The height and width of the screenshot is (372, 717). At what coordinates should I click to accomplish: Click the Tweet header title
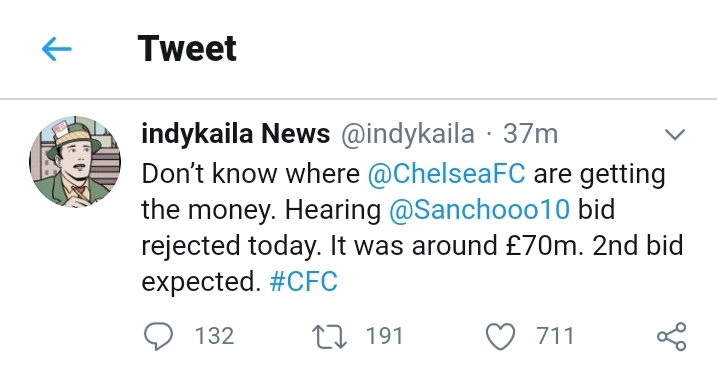(x=187, y=48)
